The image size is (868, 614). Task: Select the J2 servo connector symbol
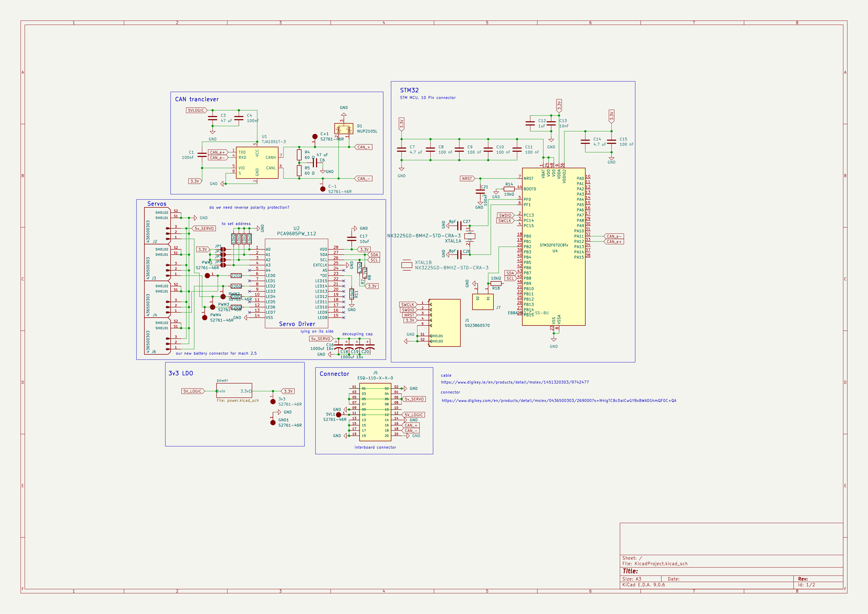(158, 226)
